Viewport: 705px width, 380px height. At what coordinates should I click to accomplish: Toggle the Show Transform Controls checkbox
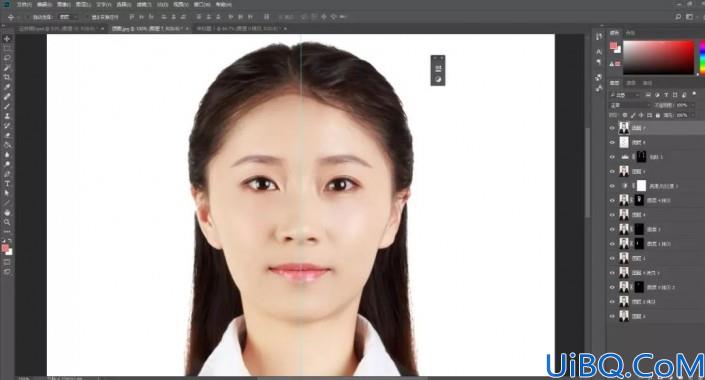coord(87,17)
